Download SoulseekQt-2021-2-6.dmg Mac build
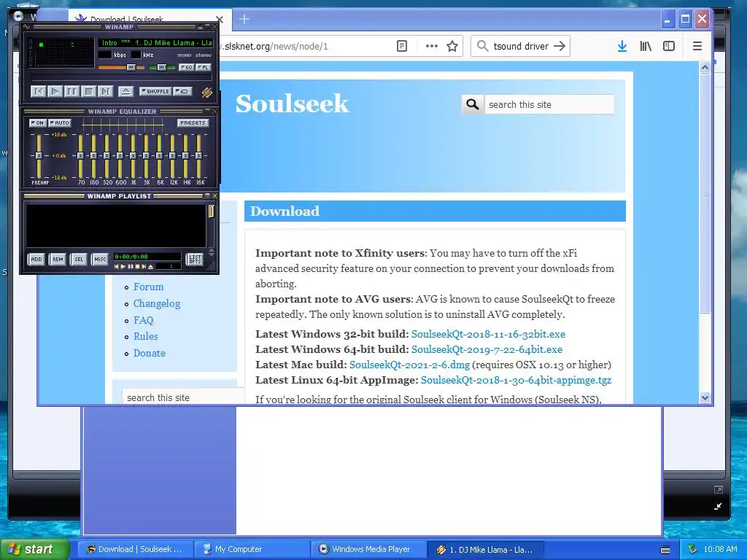 [x=409, y=365]
